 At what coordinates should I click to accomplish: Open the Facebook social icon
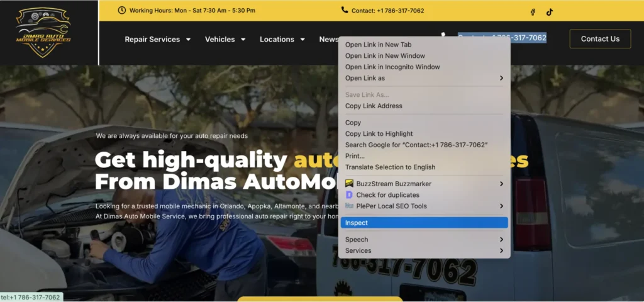(x=533, y=12)
